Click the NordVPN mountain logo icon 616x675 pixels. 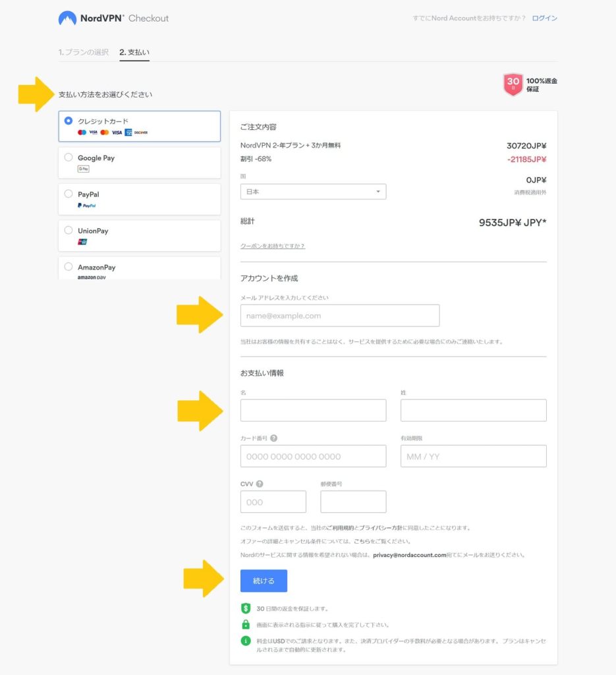click(x=67, y=18)
